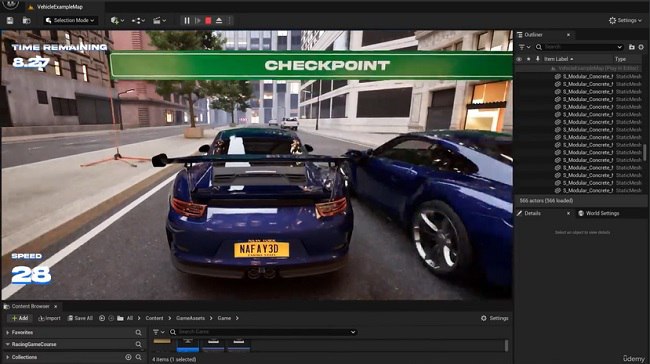Expand the Favorites section

pos(7,332)
